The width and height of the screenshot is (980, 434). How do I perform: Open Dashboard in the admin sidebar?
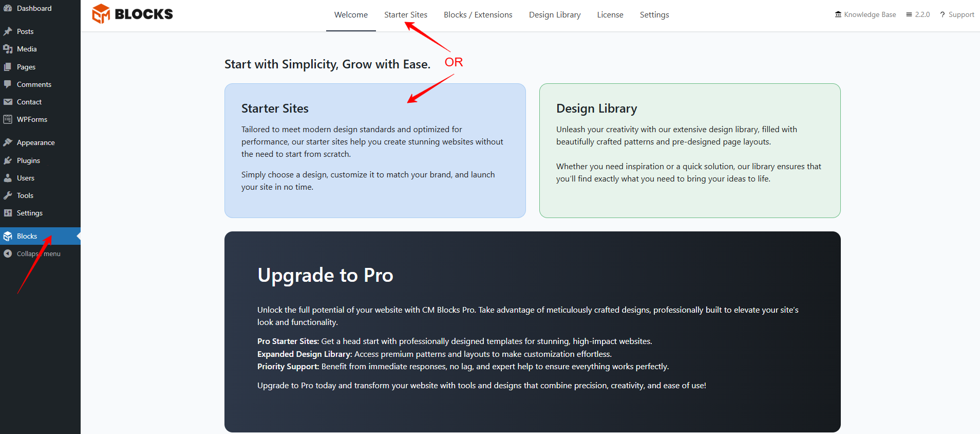pos(40,8)
